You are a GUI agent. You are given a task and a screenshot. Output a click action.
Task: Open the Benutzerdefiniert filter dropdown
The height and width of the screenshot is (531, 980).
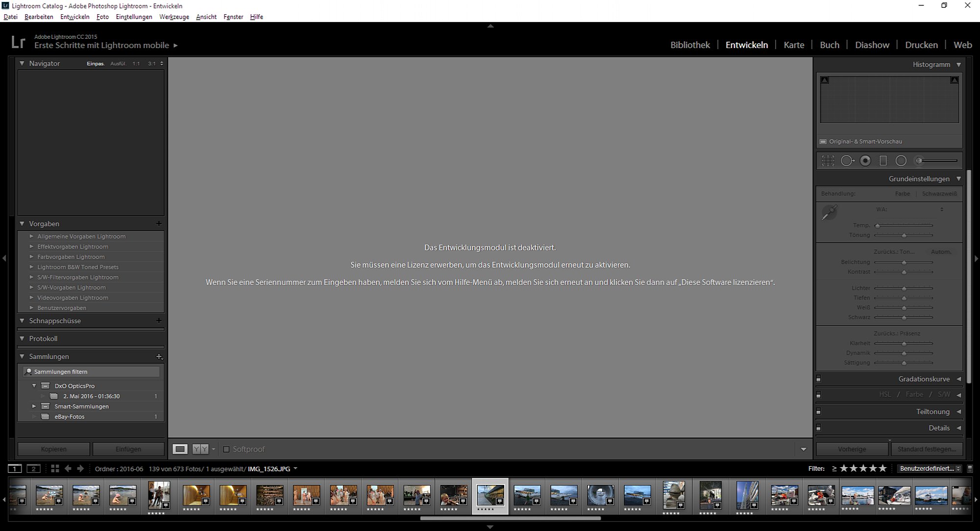pyautogui.click(x=930, y=469)
